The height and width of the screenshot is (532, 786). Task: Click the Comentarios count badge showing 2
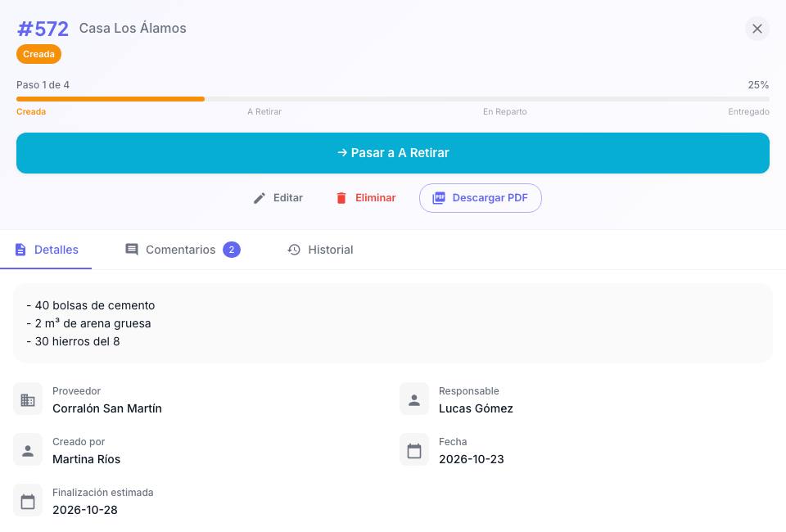[232, 250]
